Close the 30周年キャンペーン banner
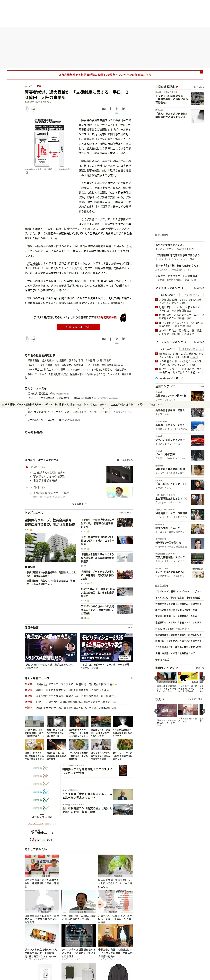Screen dimensions: 210x980 click(x=201, y=72)
